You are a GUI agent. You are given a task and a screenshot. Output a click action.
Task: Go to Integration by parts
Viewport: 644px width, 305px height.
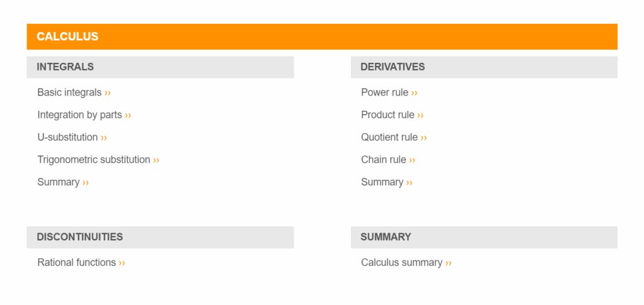pyautogui.click(x=79, y=115)
